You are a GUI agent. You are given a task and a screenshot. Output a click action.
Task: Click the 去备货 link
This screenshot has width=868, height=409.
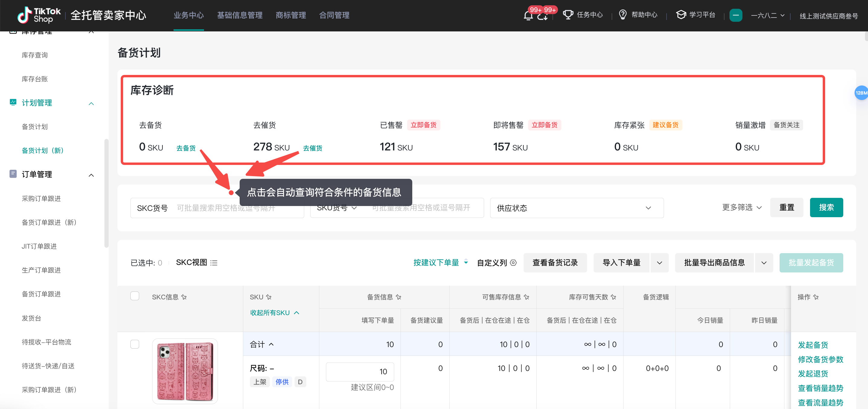pyautogui.click(x=186, y=148)
